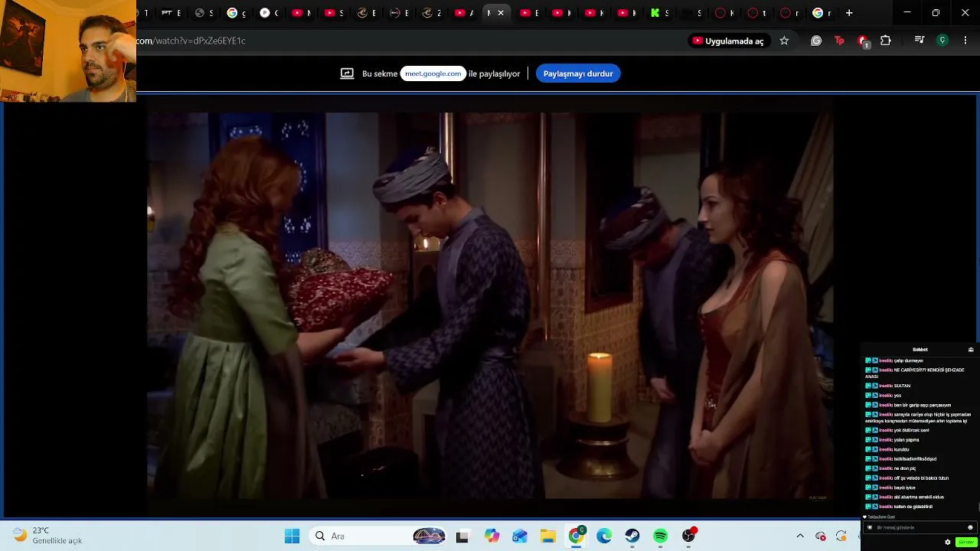980x551 pixels.
Task: Click the chat message 'kellen de gidebilirdi'
Action: (913, 507)
